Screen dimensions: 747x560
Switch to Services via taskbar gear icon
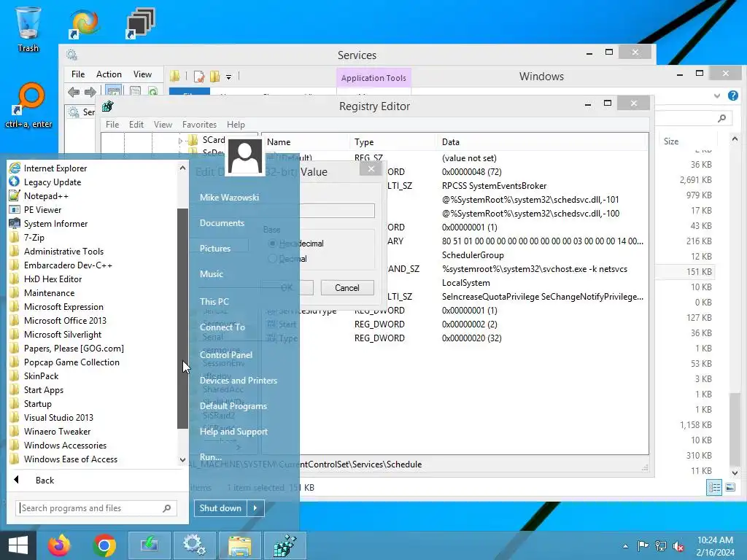click(x=194, y=545)
